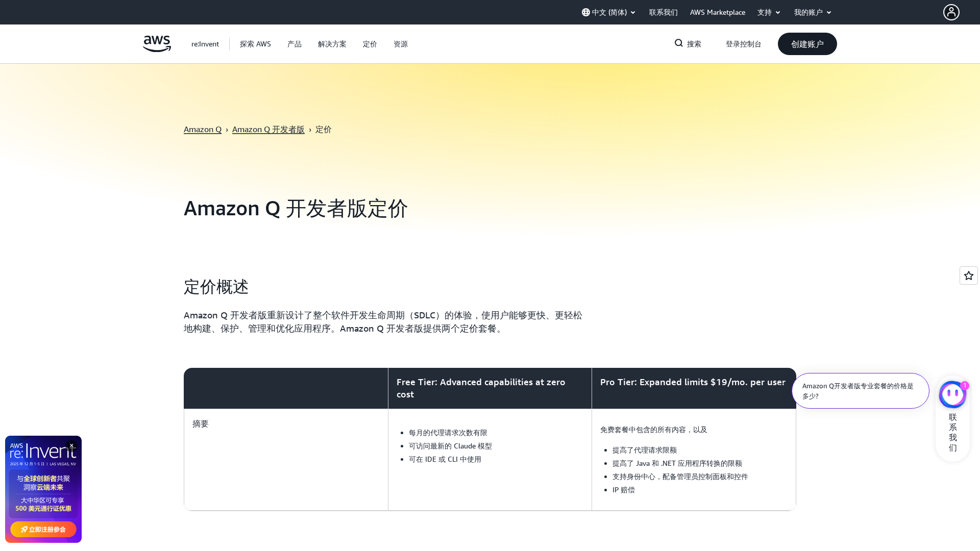The height and width of the screenshot is (551, 980).
Task: Expand the 我的账户 dropdown
Action: click(813, 12)
